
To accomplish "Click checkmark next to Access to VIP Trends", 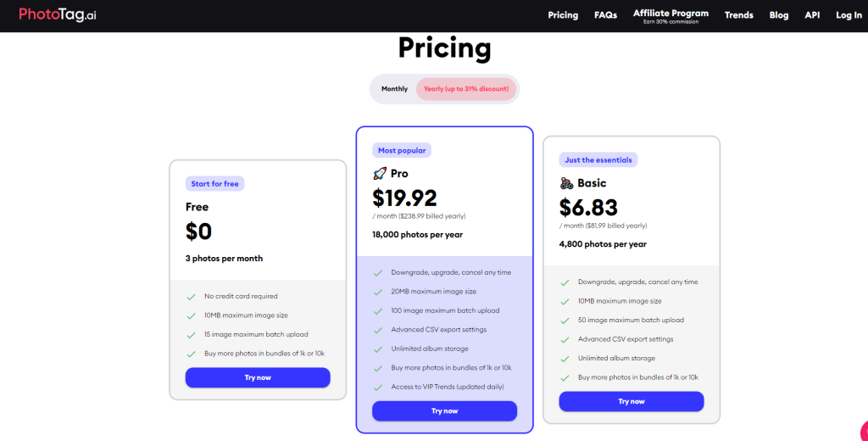I will [378, 387].
